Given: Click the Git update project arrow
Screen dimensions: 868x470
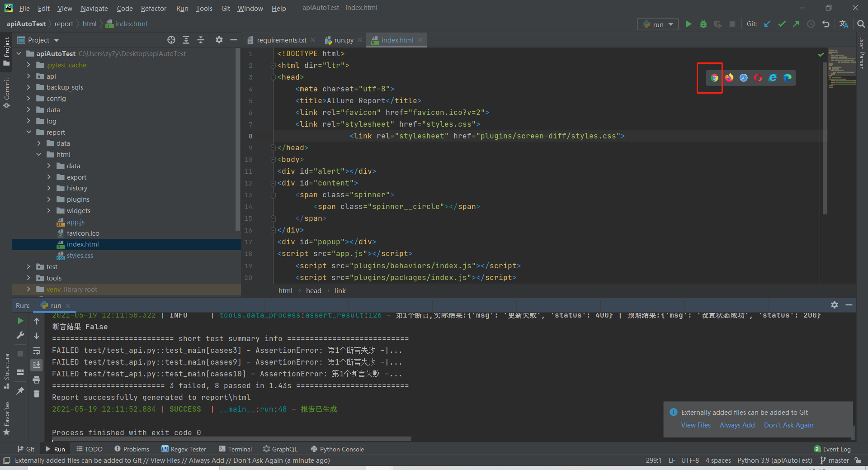Looking at the screenshot, I should [767, 24].
